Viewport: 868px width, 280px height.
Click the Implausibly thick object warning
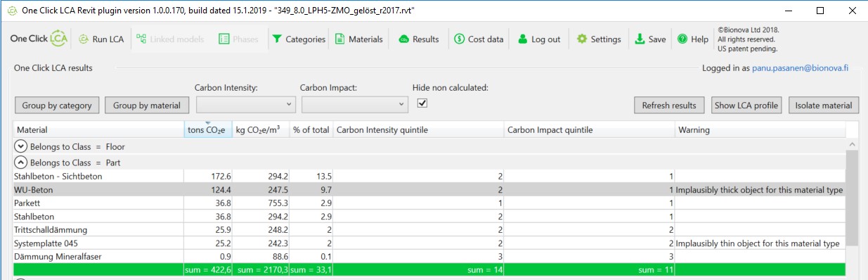click(759, 190)
